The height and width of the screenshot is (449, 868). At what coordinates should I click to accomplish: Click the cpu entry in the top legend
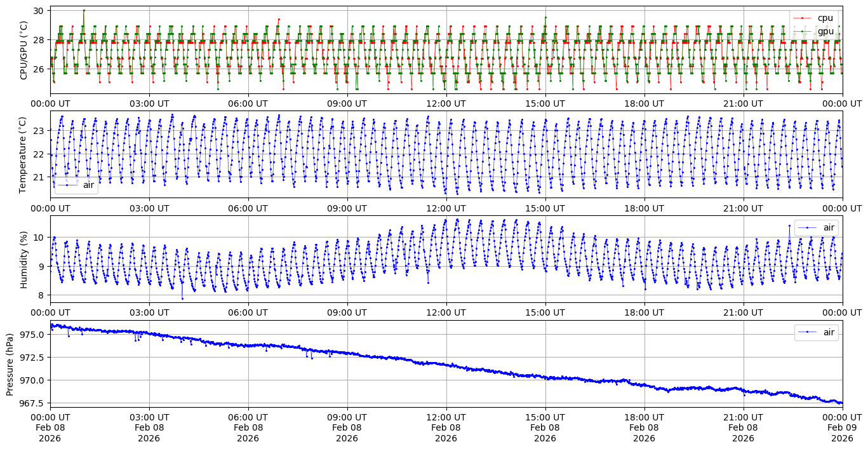coord(825,18)
